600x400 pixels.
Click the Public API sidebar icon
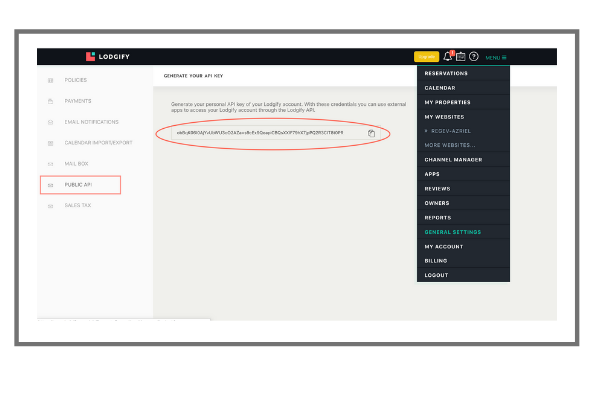pyautogui.click(x=51, y=185)
